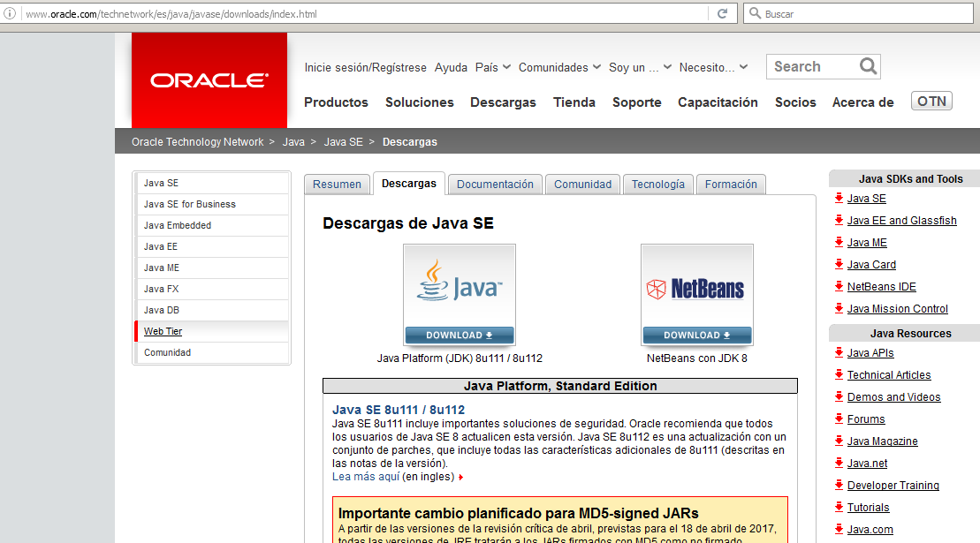Reload the page using the refresh icon
Image resolution: width=980 pixels, height=543 pixels.
(723, 14)
